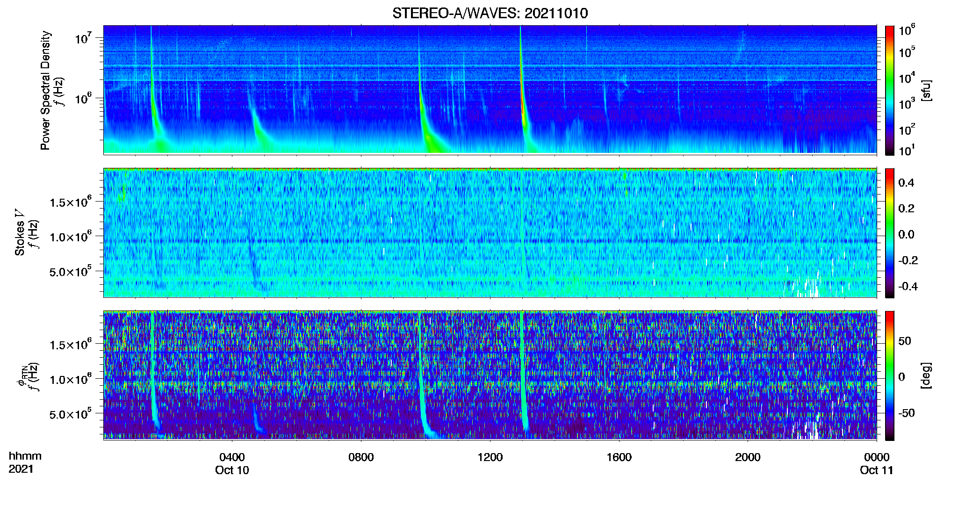Click the 1600 time tick label
This screenshot has height=505, width=980.
click(x=619, y=457)
